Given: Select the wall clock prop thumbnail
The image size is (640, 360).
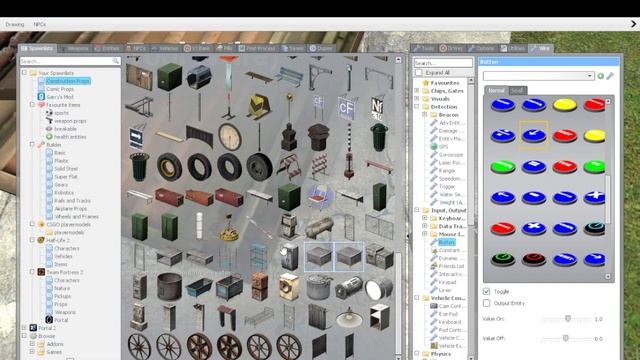Looking at the screenshot, I should pyautogui.click(x=229, y=137).
